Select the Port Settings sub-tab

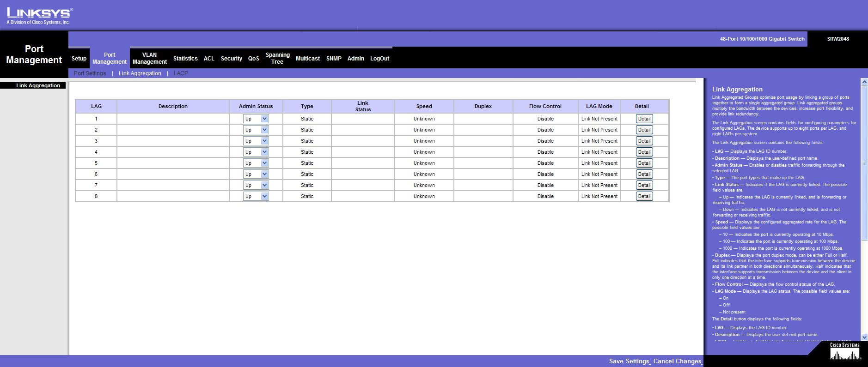click(x=90, y=73)
